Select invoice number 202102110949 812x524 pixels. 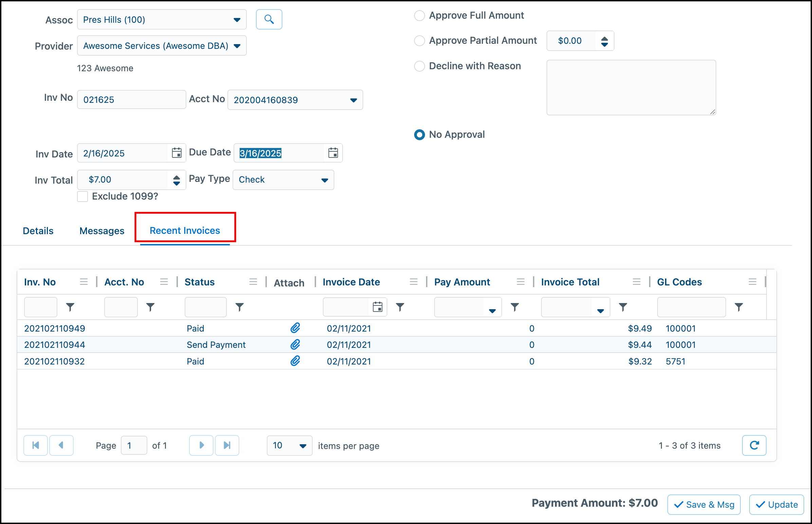point(54,329)
